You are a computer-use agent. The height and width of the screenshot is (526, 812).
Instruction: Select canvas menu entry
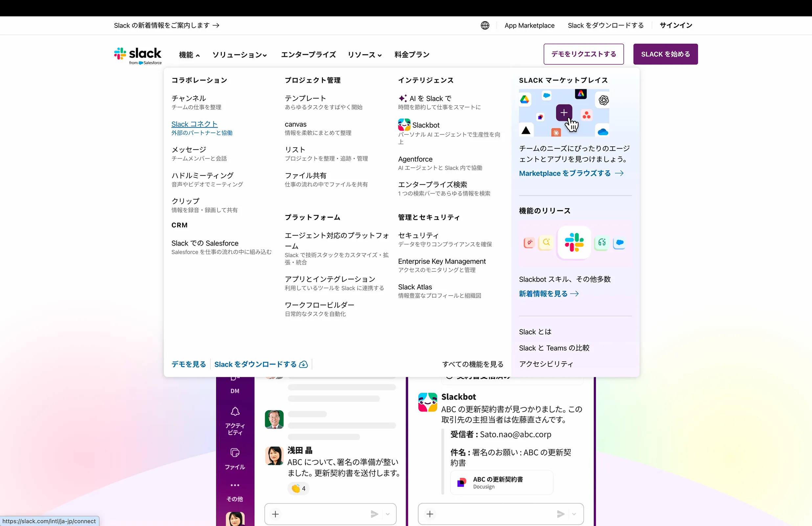(x=318, y=128)
